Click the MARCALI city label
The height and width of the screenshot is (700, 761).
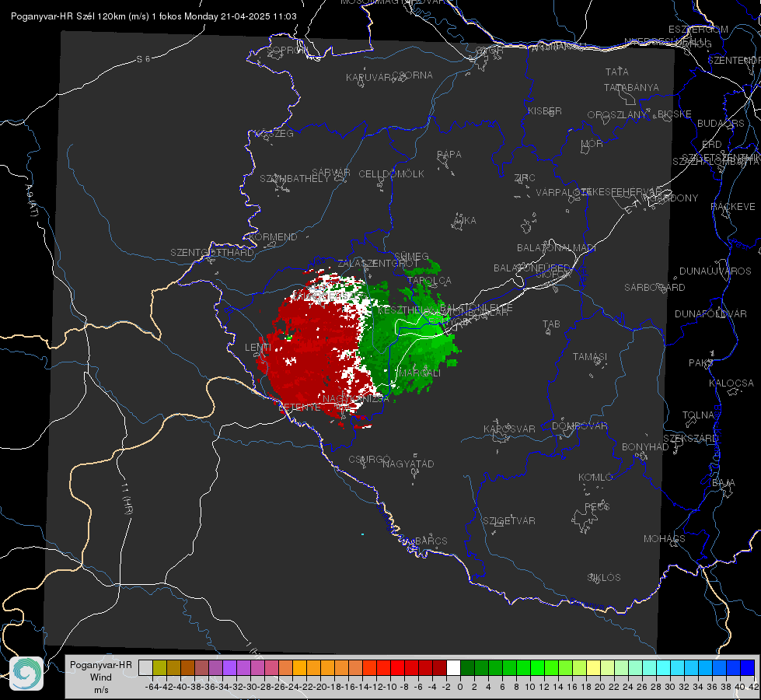(x=419, y=373)
